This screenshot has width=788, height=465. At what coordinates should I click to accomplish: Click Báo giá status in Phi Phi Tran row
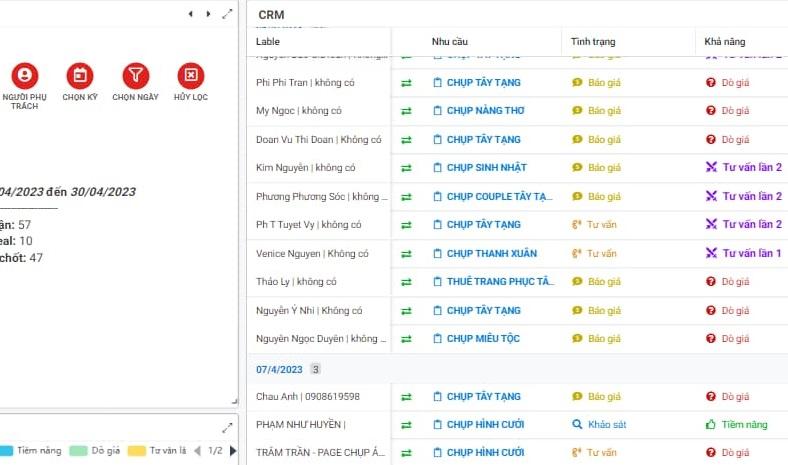pyautogui.click(x=597, y=82)
